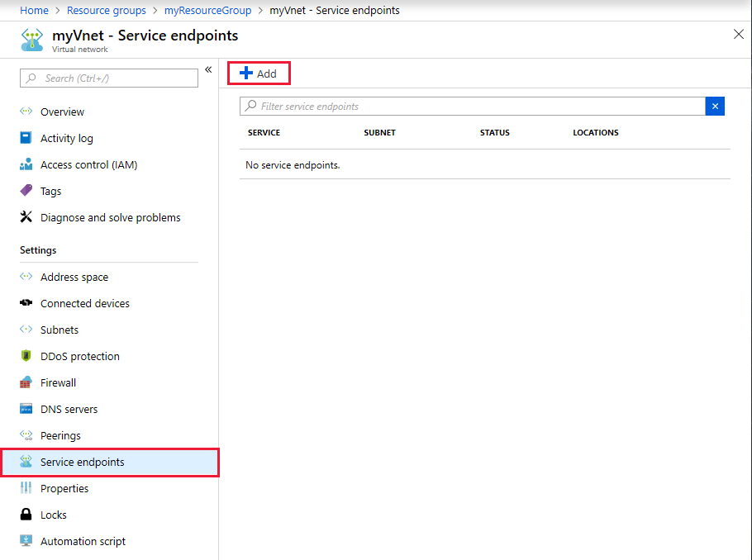Click the Filter service endpoints field

(x=471, y=107)
